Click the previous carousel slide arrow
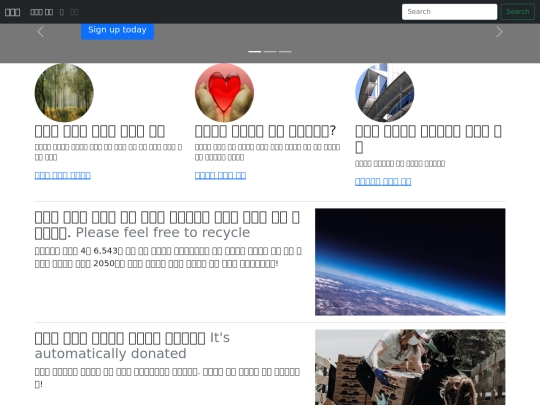 point(40,32)
